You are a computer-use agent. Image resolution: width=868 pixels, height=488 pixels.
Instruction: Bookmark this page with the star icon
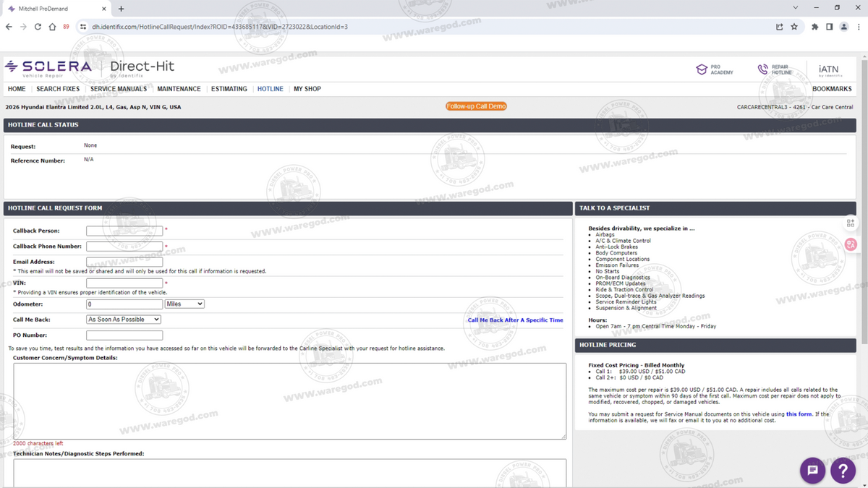(794, 27)
